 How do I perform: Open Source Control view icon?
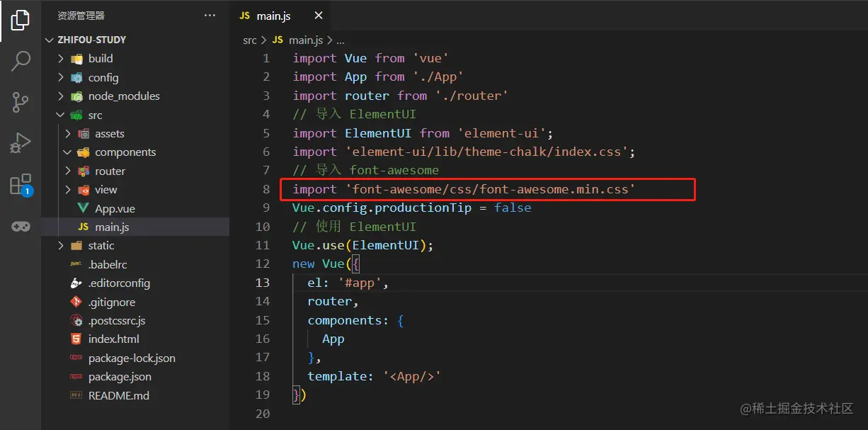point(21,103)
